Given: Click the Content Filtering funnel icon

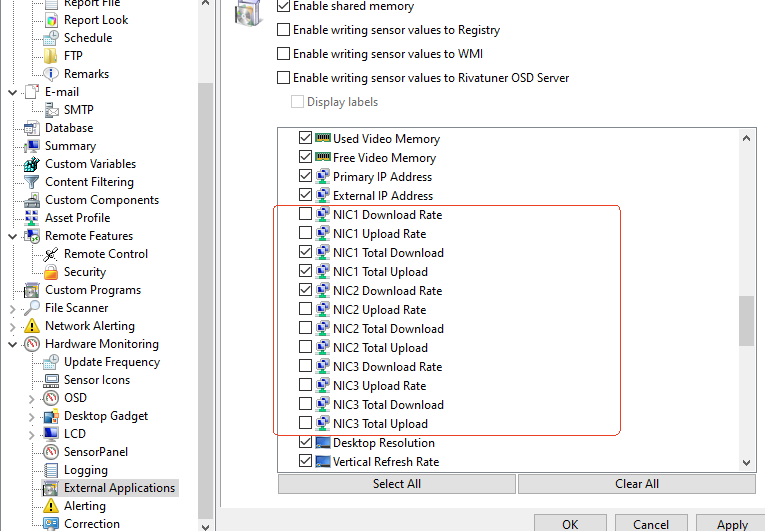Looking at the screenshot, I should click(31, 182).
